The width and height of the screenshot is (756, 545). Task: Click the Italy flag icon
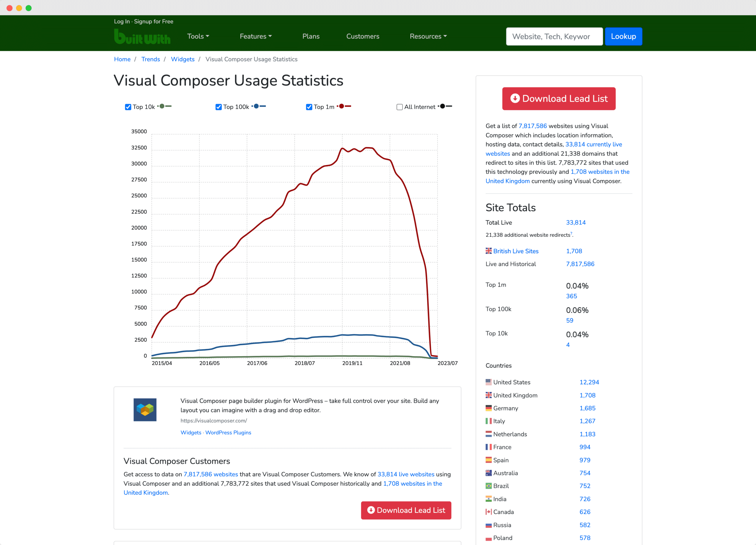488,421
